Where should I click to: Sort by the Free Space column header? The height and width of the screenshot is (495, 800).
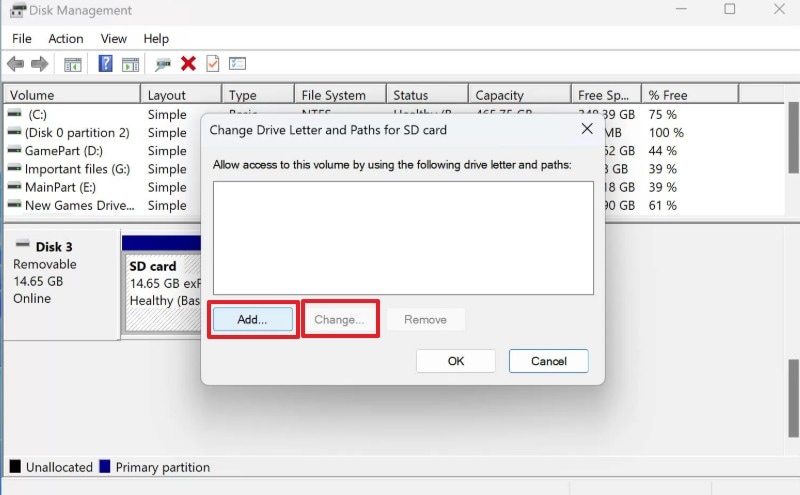coord(606,95)
